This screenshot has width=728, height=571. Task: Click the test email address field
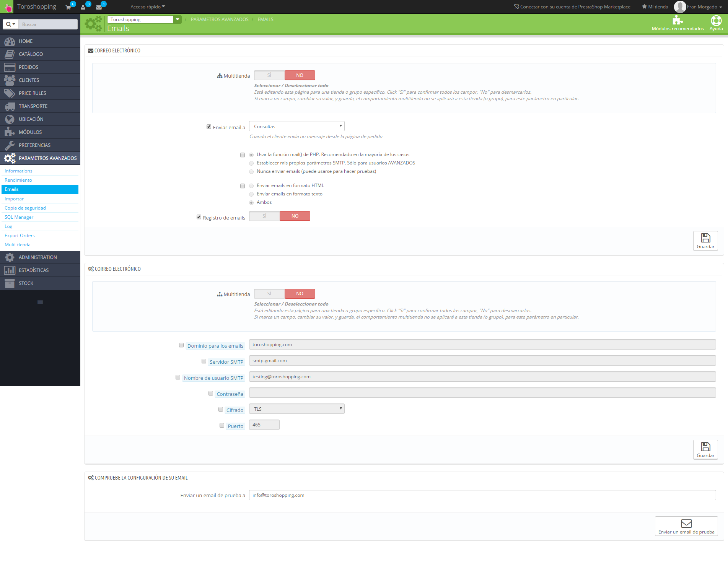click(x=482, y=495)
